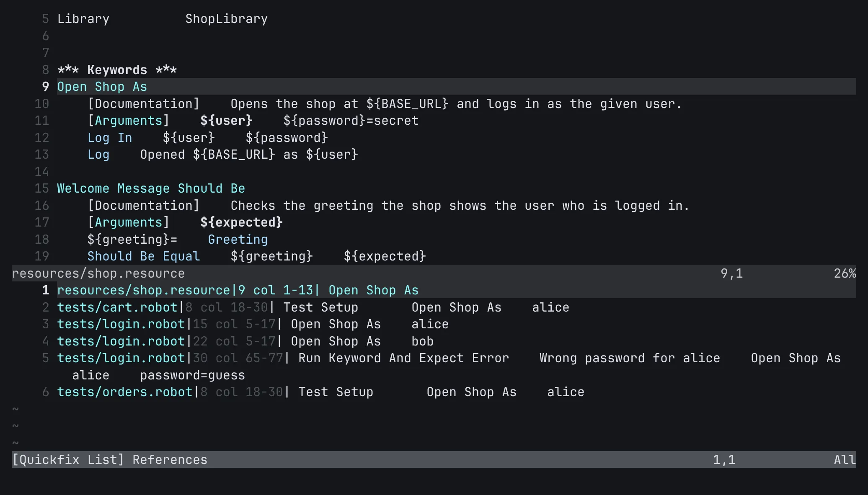
Task: Click '${expected}' argument on line 19
Action: click(x=385, y=256)
